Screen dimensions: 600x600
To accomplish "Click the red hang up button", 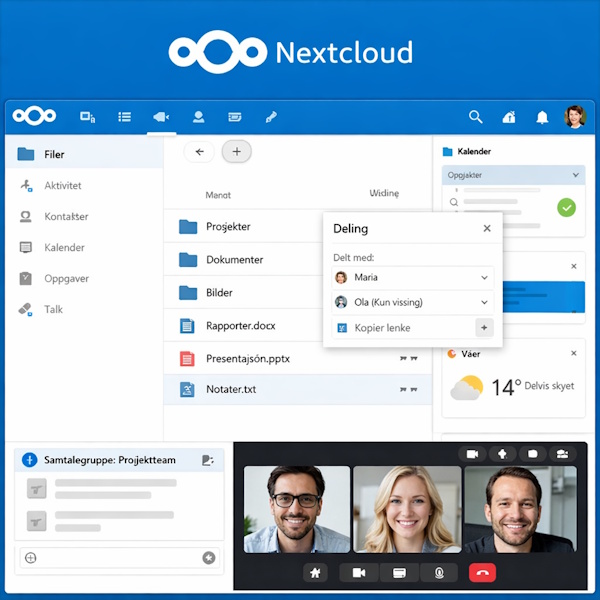I will (482, 573).
